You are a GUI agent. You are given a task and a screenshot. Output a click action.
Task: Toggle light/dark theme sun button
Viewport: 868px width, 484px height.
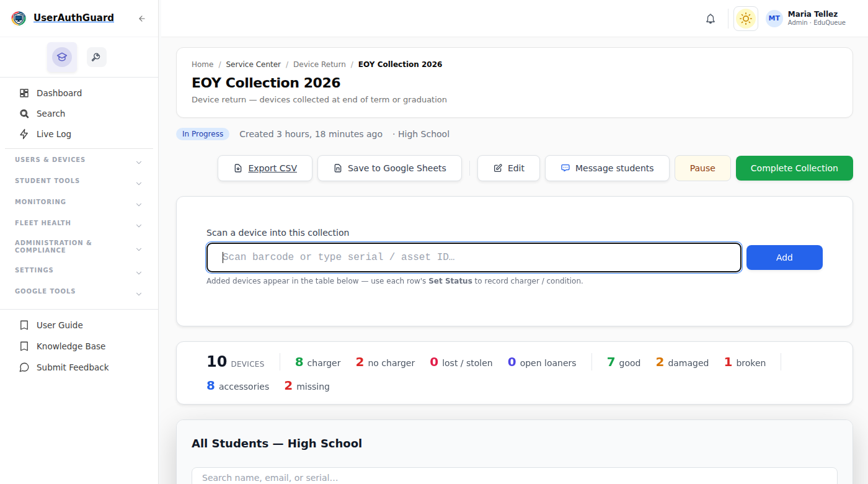pyautogui.click(x=746, y=19)
